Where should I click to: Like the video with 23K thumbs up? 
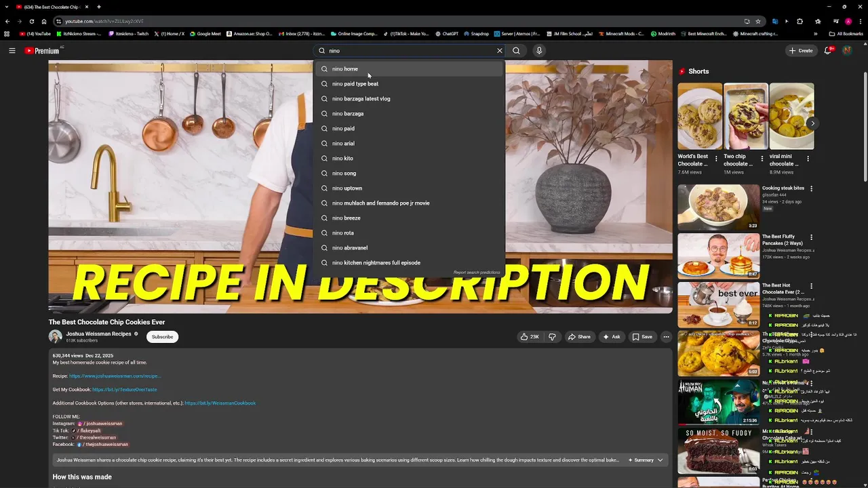[x=530, y=337]
